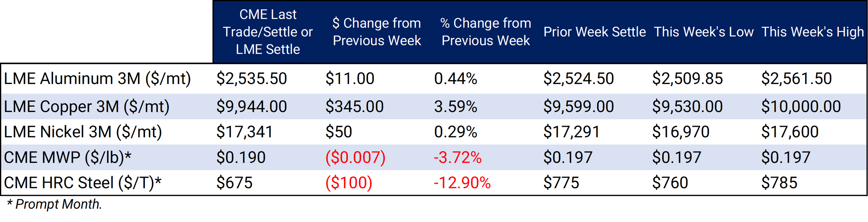Click the LME Nickel 3M row label
This screenshot has height=222, width=868.
[83, 132]
